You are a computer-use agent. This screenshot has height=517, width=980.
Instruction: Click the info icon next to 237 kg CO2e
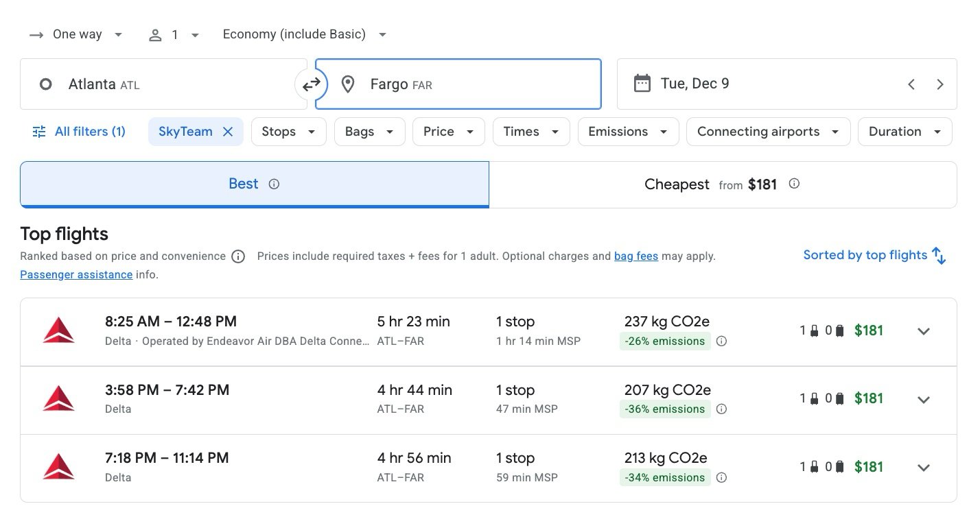tap(721, 341)
